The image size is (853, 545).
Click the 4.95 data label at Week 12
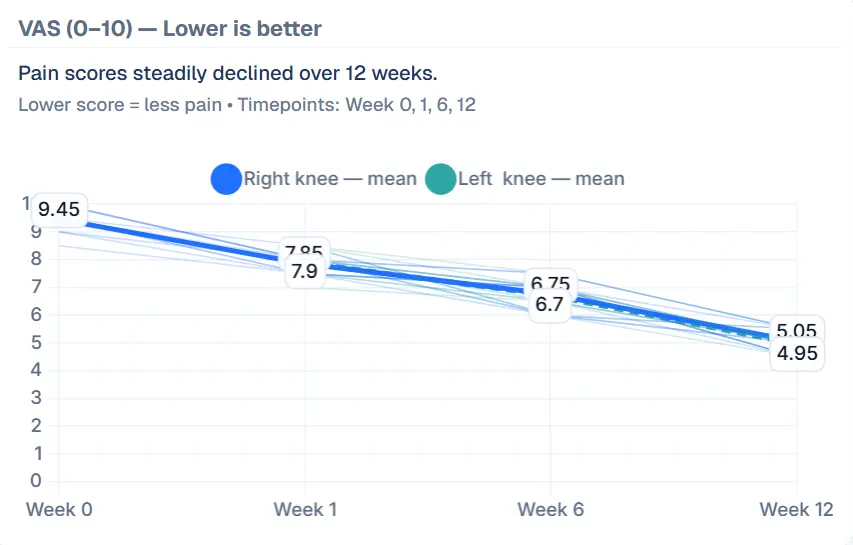coord(796,353)
